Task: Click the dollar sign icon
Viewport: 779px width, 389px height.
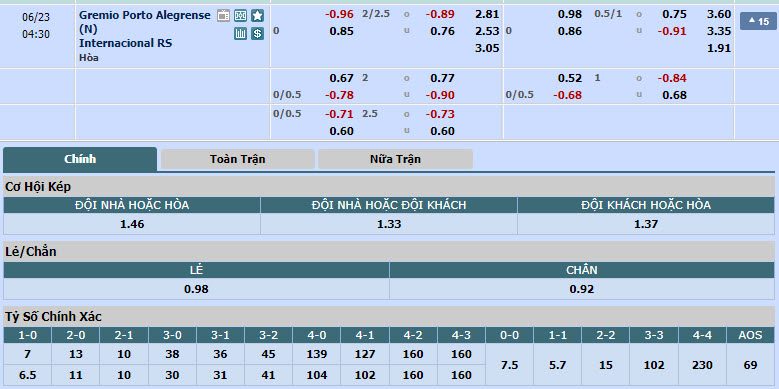Action: coord(257,34)
